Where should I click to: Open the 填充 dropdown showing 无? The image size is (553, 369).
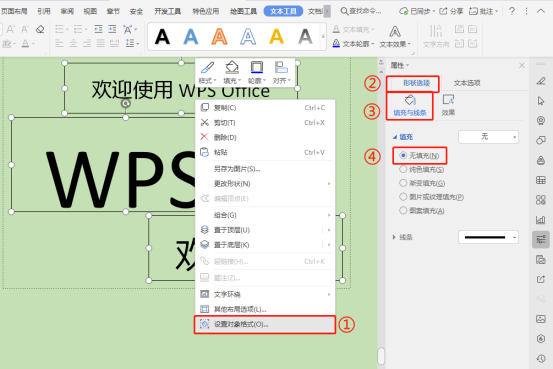point(488,137)
